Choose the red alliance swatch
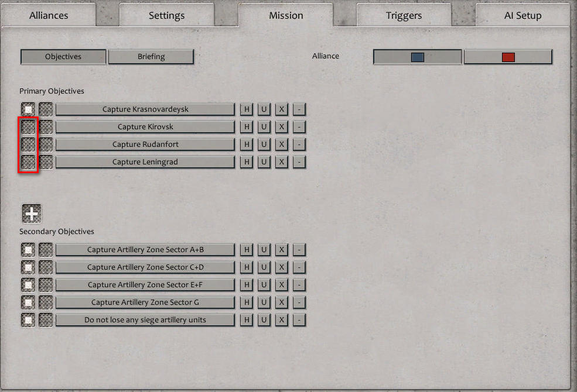The height and width of the screenshot is (392, 577). [x=508, y=57]
